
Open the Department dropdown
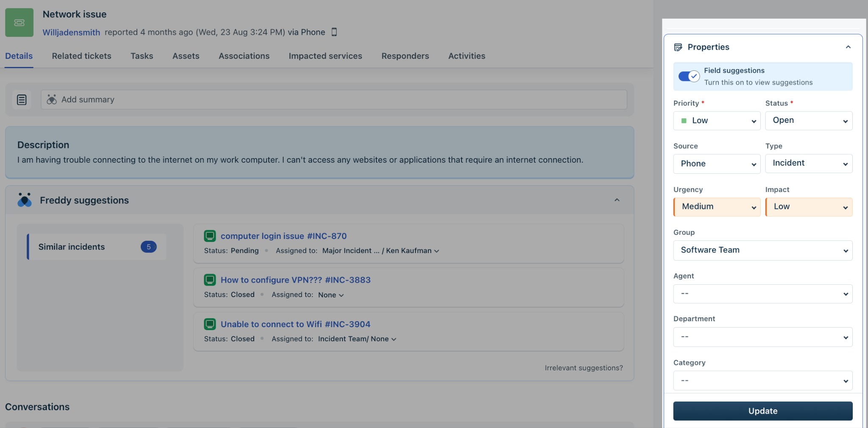click(763, 337)
